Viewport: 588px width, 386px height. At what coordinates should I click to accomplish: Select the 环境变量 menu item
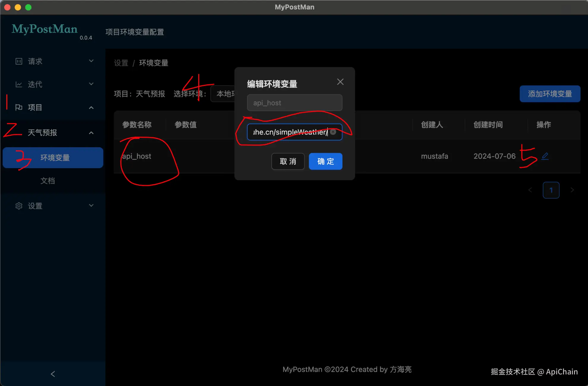tap(55, 158)
